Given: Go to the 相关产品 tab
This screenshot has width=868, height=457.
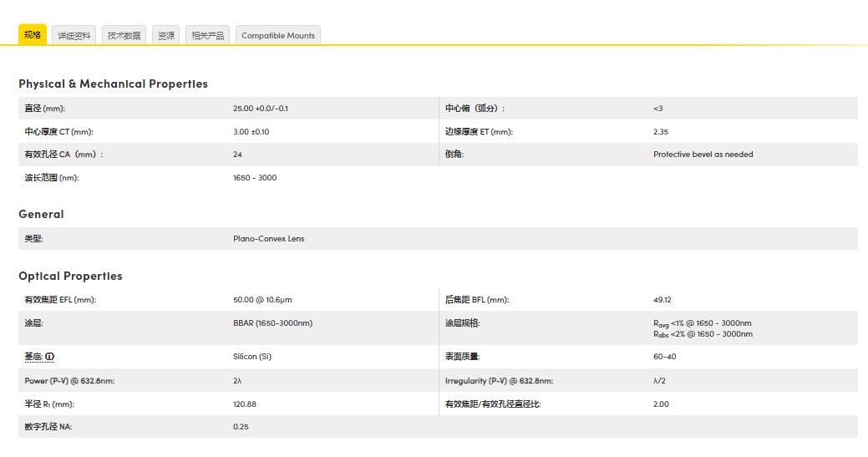Looking at the screenshot, I should tap(207, 36).
